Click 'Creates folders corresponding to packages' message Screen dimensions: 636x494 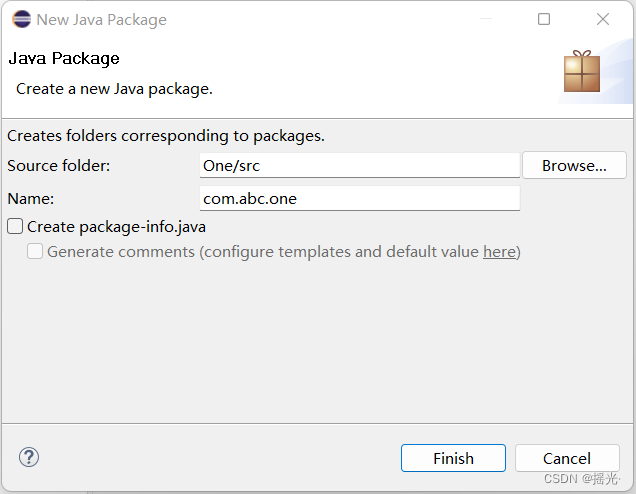(x=166, y=135)
